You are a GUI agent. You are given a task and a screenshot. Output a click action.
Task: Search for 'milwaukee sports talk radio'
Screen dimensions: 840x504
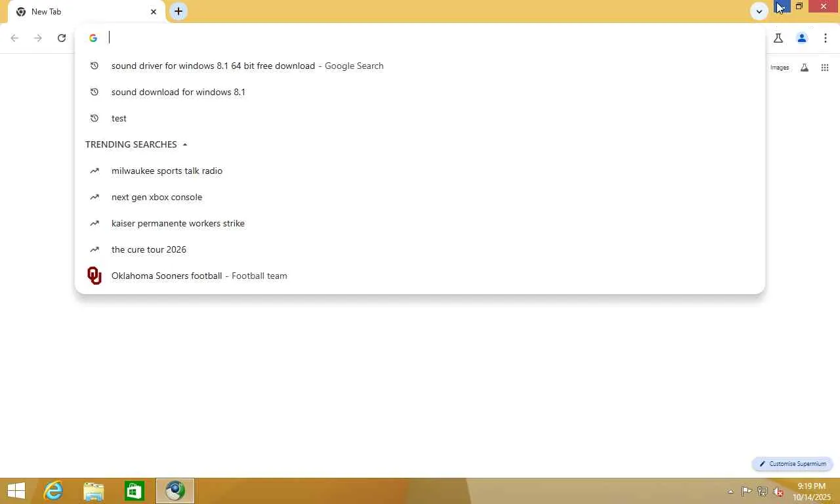point(420,171)
